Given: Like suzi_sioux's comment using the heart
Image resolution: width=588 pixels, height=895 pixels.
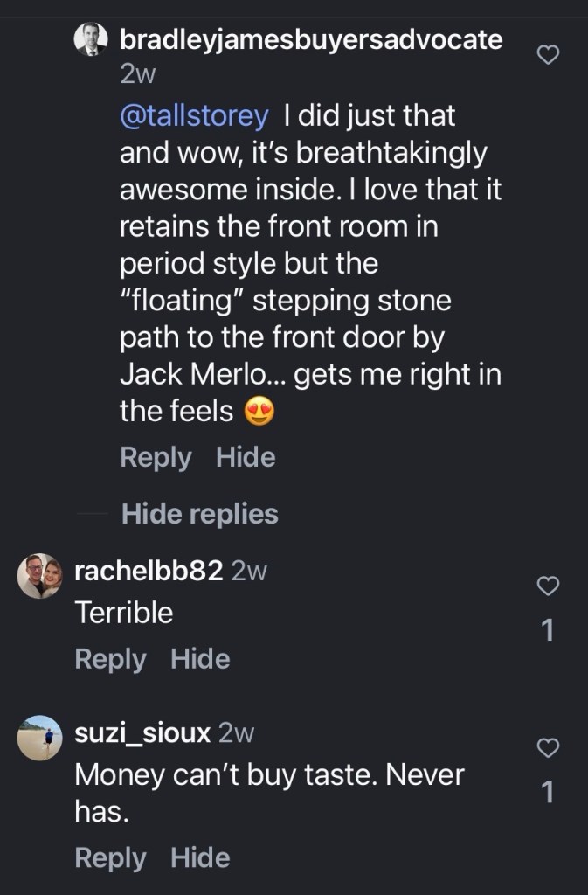Looking at the screenshot, I should point(547,748).
